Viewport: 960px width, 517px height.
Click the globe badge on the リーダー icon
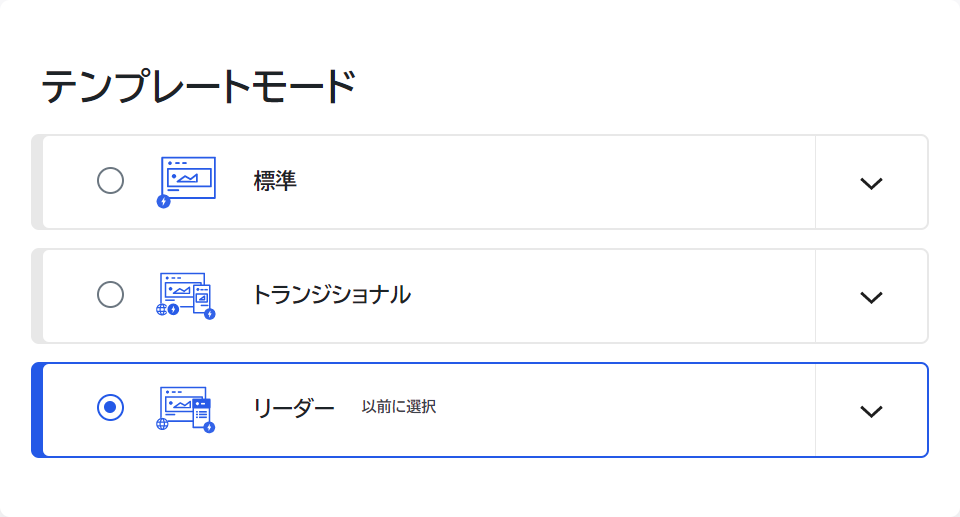click(162, 424)
